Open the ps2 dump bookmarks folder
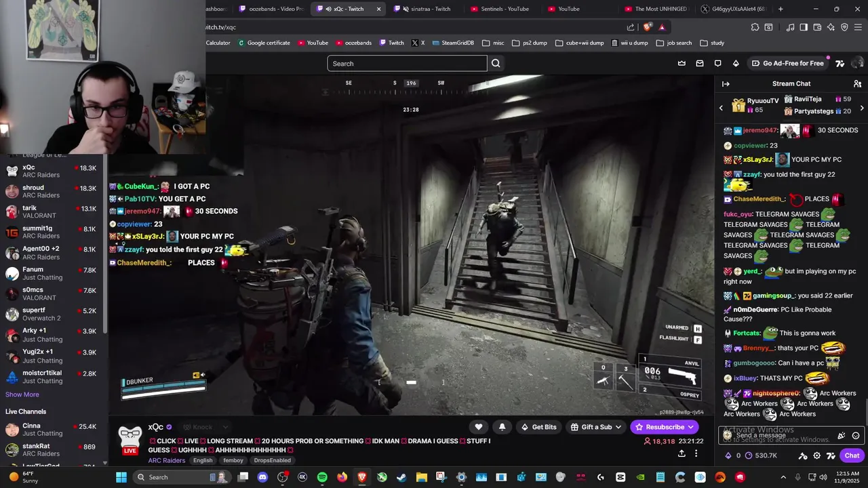Image resolution: width=868 pixels, height=488 pixels. pos(530,43)
